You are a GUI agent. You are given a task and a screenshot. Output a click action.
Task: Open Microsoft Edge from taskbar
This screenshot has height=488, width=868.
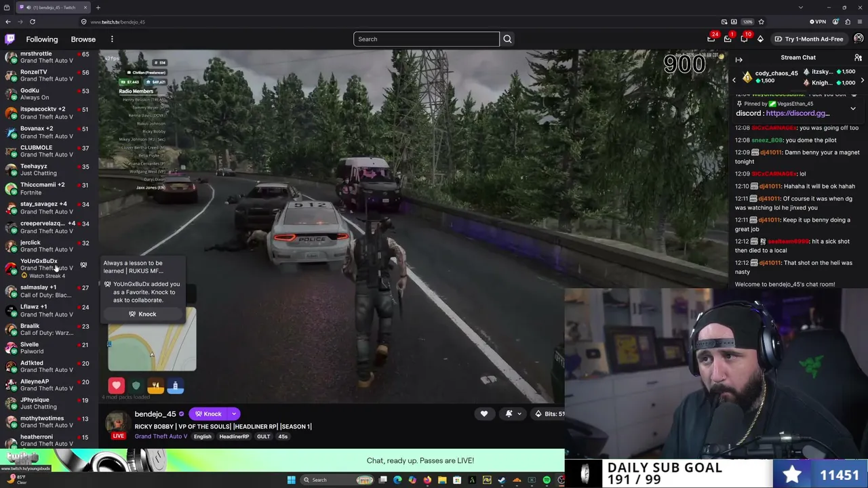[397, 480]
